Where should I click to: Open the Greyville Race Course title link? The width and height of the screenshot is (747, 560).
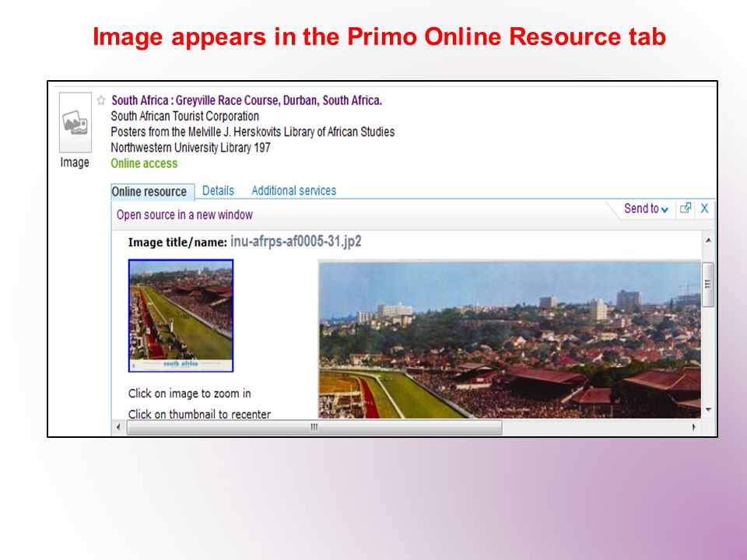click(247, 100)
